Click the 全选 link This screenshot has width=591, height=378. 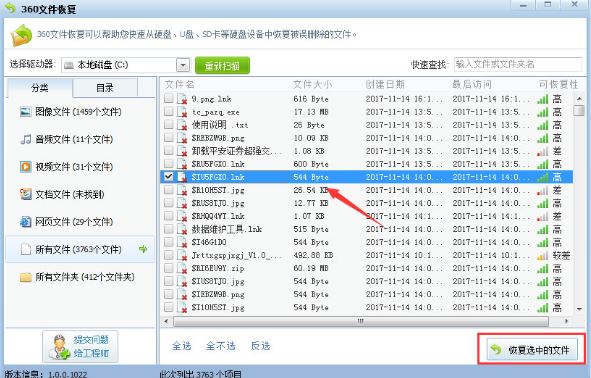click(x=182, y=346)
